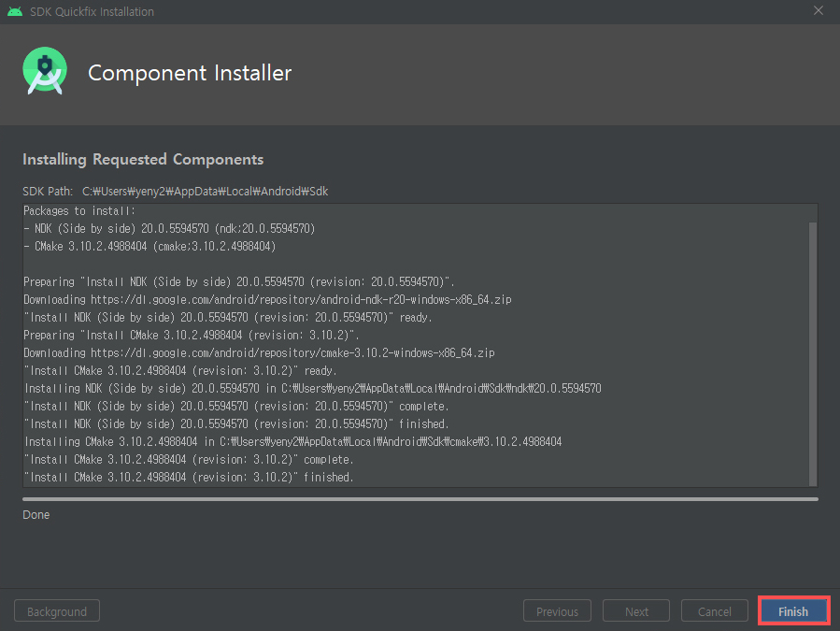This screenshot has height=631, width=840.
Task: Click the Done status label
Action: pyautogui.click(x=36, y=515)
